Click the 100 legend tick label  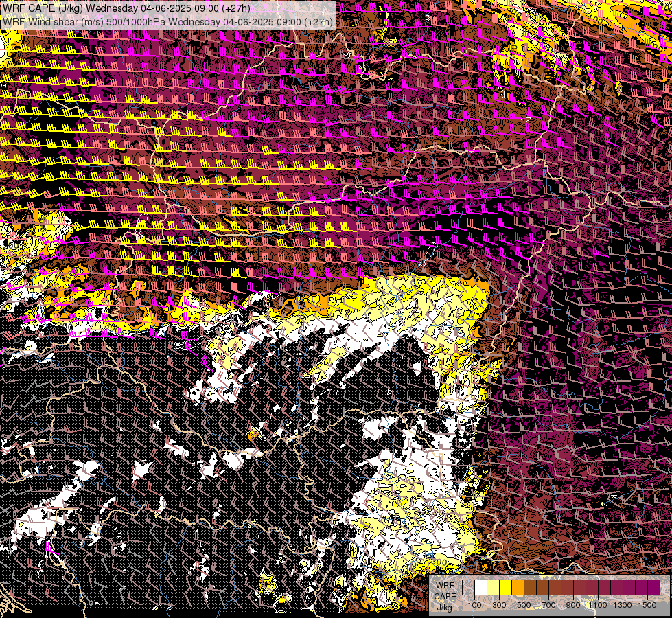click(474, 605)
